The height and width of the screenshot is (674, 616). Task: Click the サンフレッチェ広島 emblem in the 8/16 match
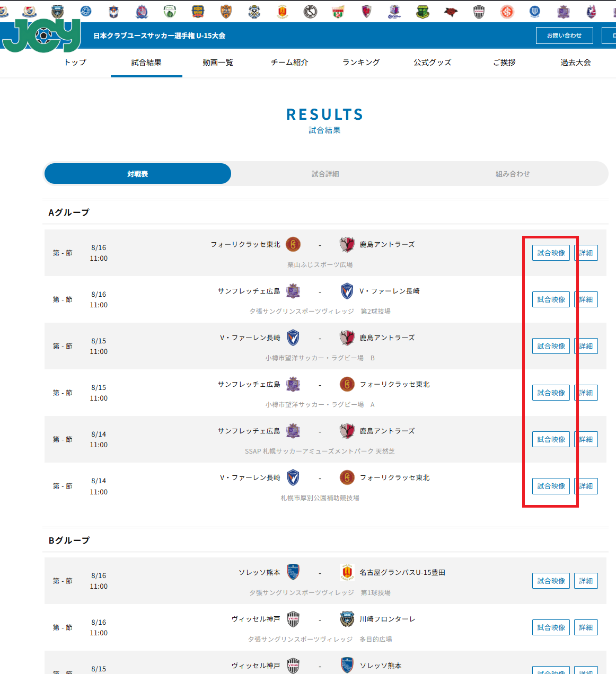coord(293,291)
